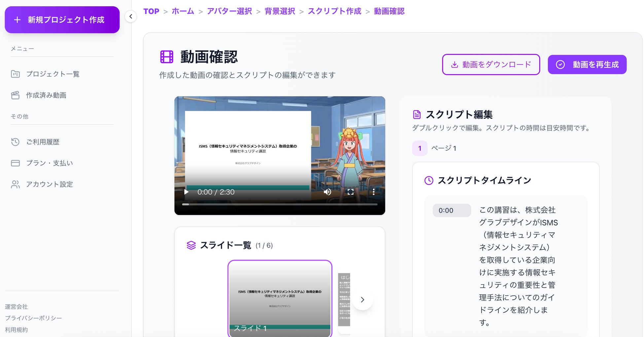This screenshot has width=644, height=337.
Task: Click the video progress seek bar
Action: (x=280, y=204)
